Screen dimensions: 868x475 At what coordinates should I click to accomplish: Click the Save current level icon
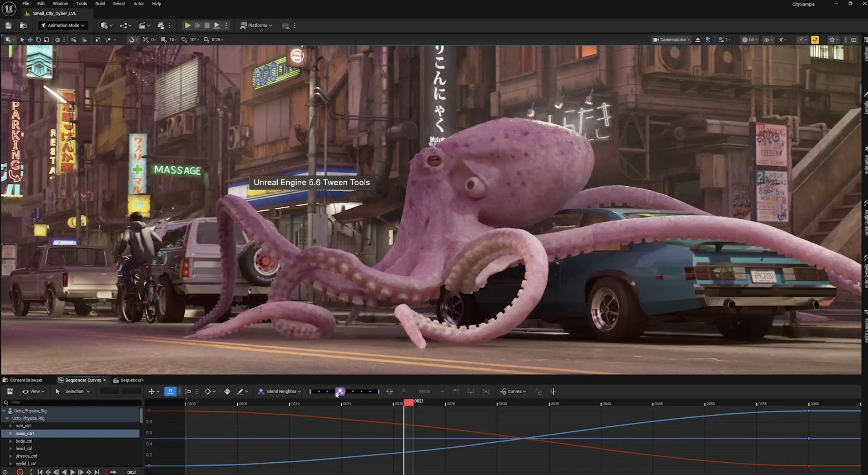click(8, 25)
